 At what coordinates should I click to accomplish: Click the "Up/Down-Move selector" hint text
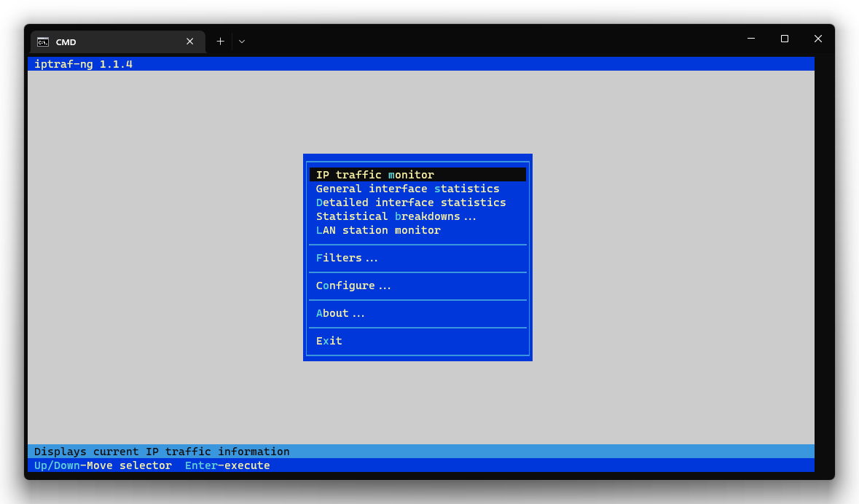[x=102, y=465]
